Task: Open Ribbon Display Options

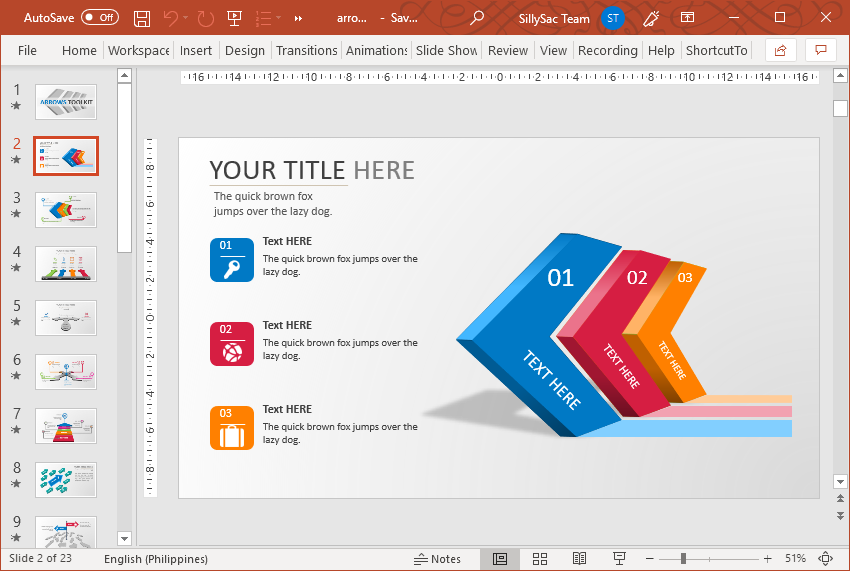Action: click(687, 18)
